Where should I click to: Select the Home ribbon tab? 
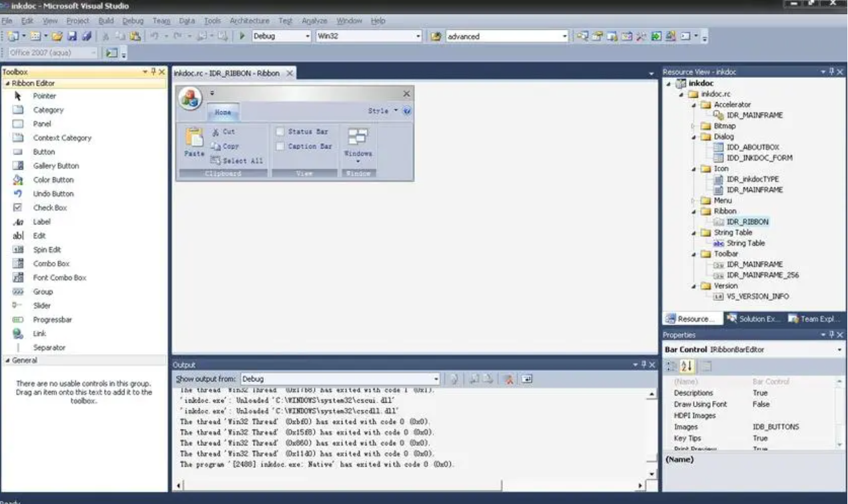coord(222,113)
